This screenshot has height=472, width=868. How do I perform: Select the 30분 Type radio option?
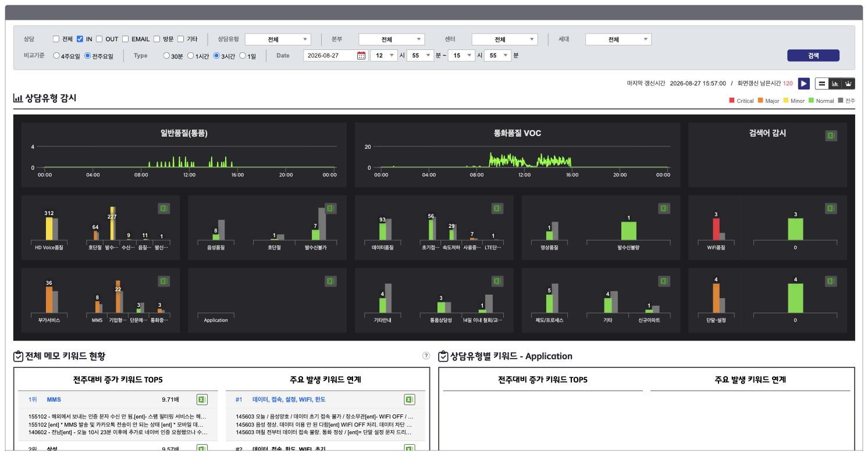click(x=166, y=56)
